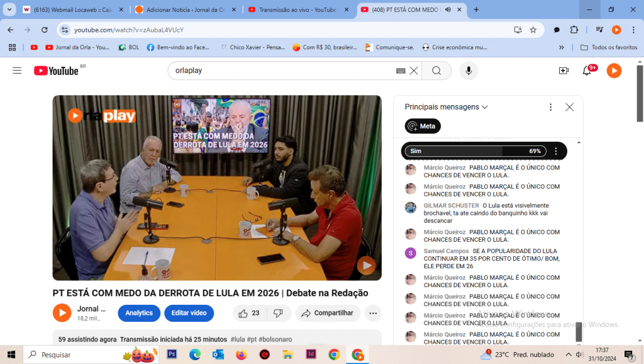This screenshot has width=644, height=364.
Task: Open the BOL bookmark
Action: click(128, 47)
